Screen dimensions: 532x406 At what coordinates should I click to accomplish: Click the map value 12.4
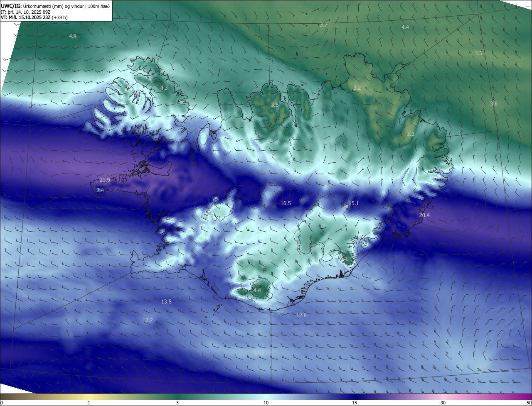[99, 190]
